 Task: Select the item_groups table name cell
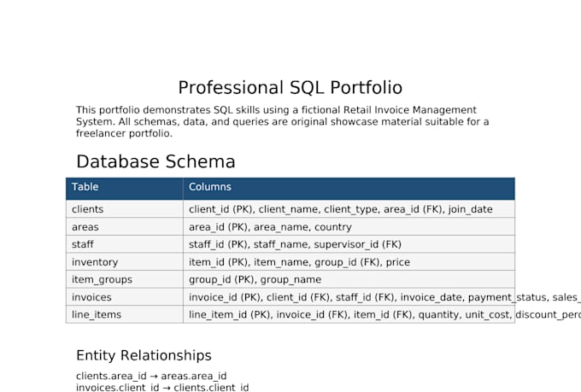(x=125, y=279)
